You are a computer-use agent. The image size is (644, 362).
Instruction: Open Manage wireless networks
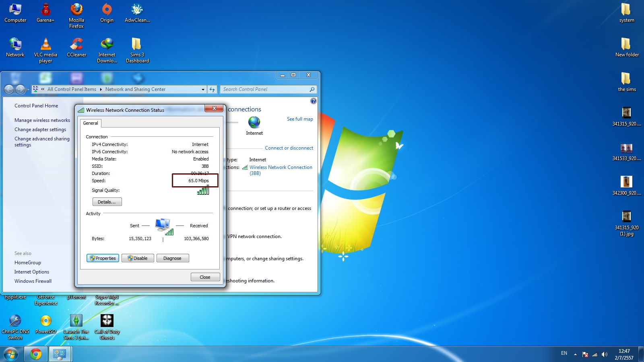(x=42, y=120)
